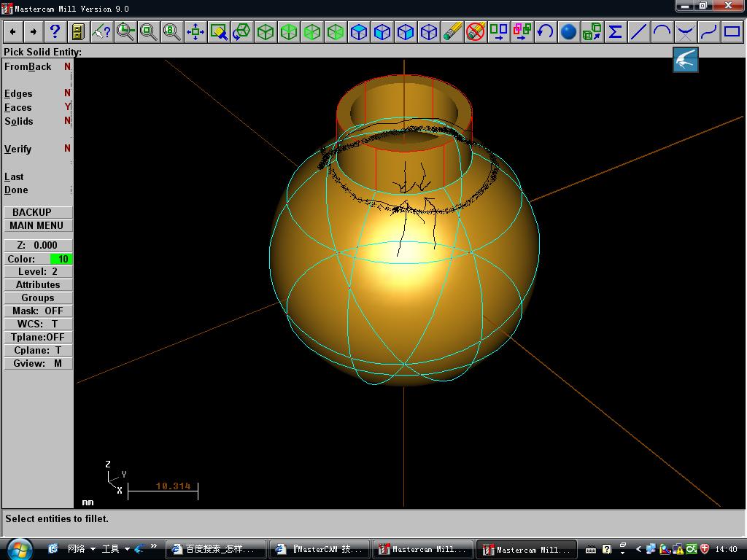The width and height of the screenshot is (747, 560).
Task: Click the BACKUP button
Action: pyautogui.click(x=38, y=212)
